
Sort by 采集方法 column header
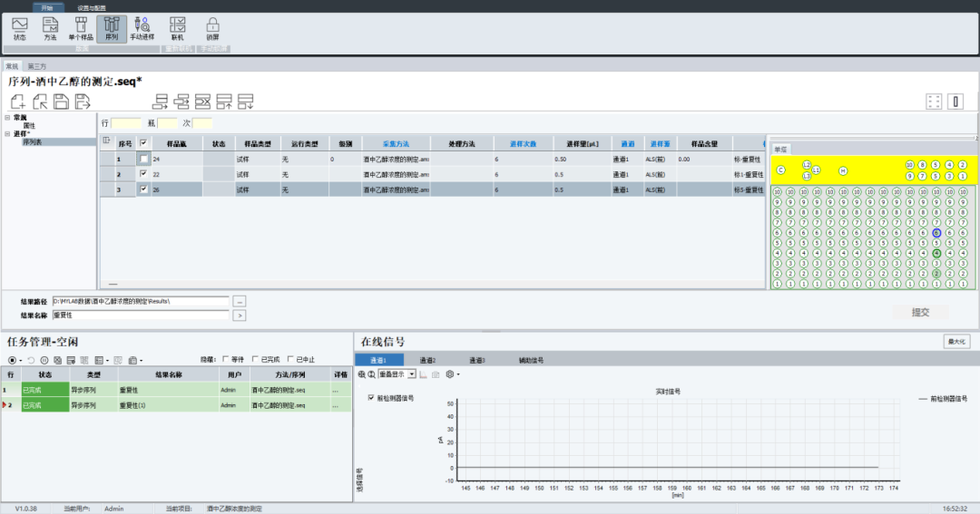[x=397, y=143]
